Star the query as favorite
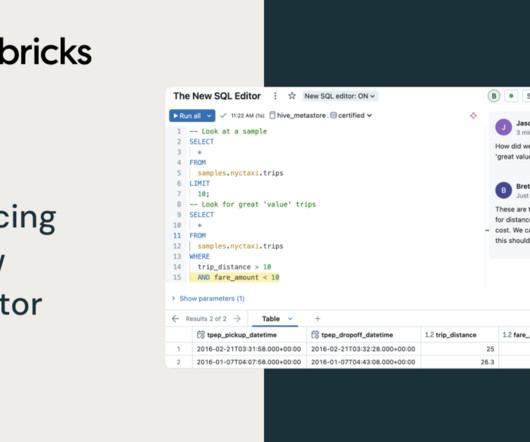Viewport: 530px width, 442px height. tap(292, 96)
